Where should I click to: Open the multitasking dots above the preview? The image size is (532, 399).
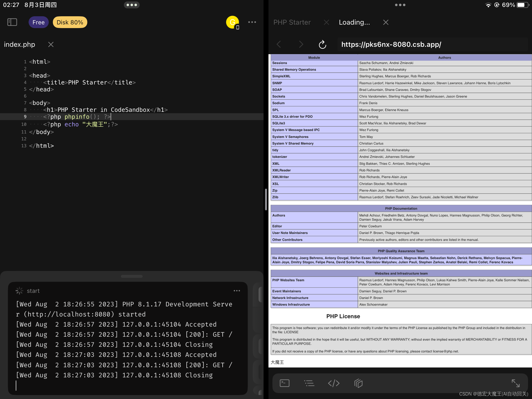pos(400,5)
